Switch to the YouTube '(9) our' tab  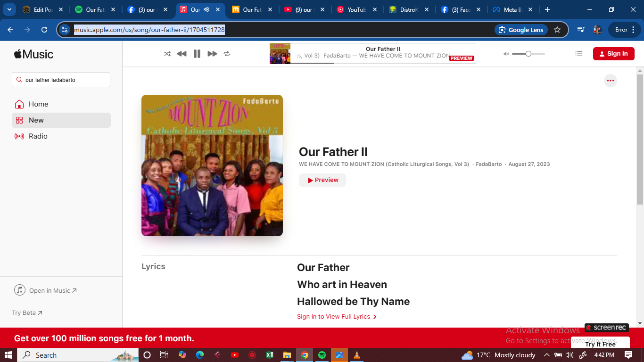[x=304, y=9]
